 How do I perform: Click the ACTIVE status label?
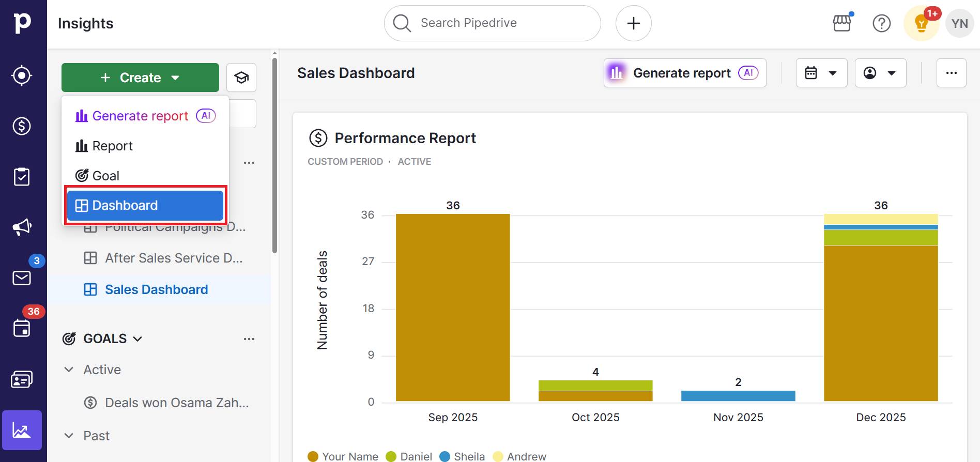tap(415, 162)
